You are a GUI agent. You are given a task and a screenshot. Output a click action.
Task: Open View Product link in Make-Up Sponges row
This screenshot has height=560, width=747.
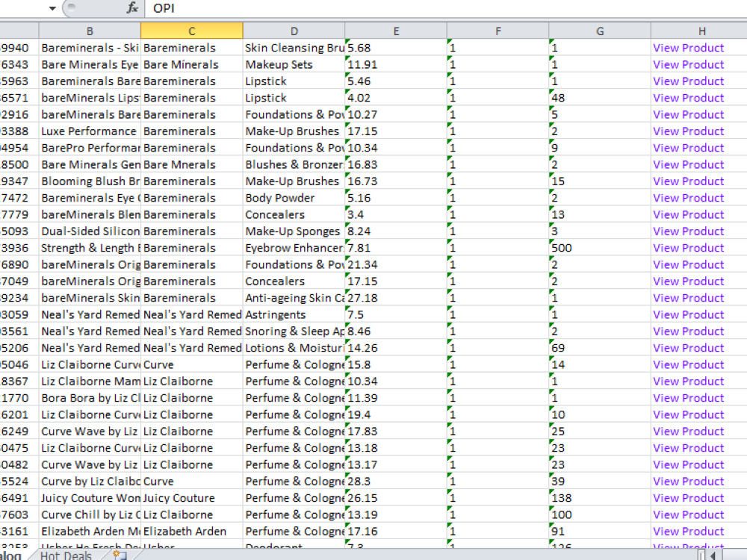[689, 231]
